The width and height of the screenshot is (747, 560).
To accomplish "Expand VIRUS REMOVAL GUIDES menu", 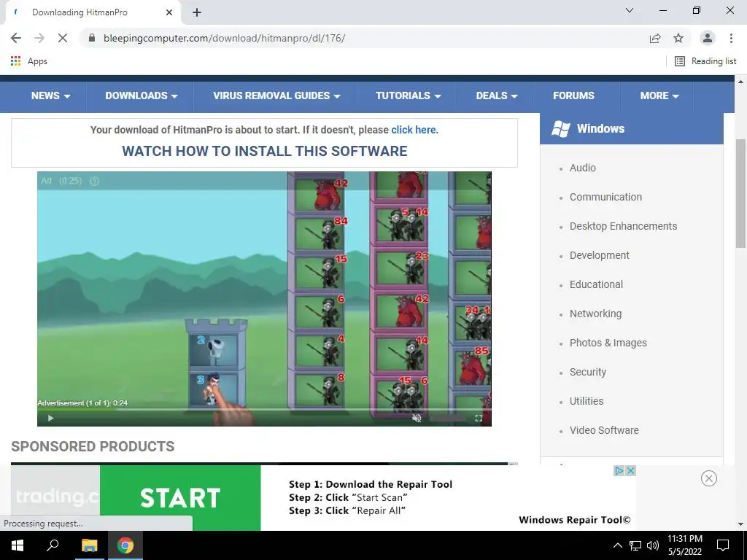I will [276, 96].
